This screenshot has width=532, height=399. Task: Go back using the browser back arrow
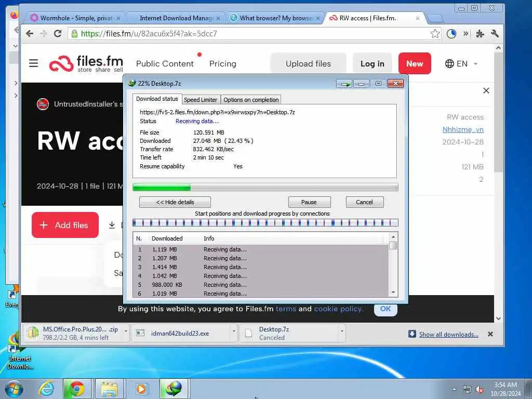[x=30, y=34]
